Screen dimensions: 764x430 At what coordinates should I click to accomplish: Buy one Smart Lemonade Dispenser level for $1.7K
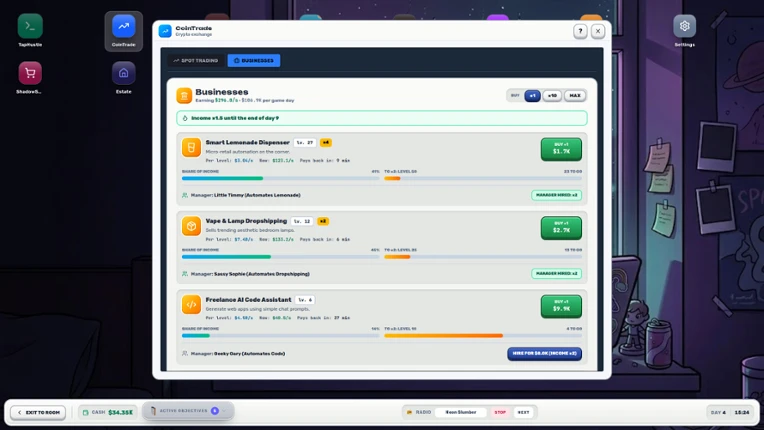tap(561, 149)
